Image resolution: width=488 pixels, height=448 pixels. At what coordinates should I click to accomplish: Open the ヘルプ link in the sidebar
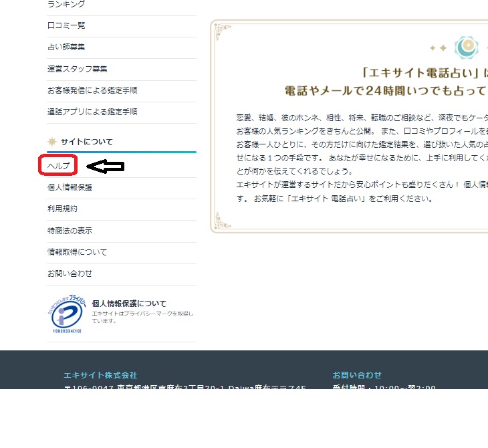pyautogui.click(x=58, y=166)
